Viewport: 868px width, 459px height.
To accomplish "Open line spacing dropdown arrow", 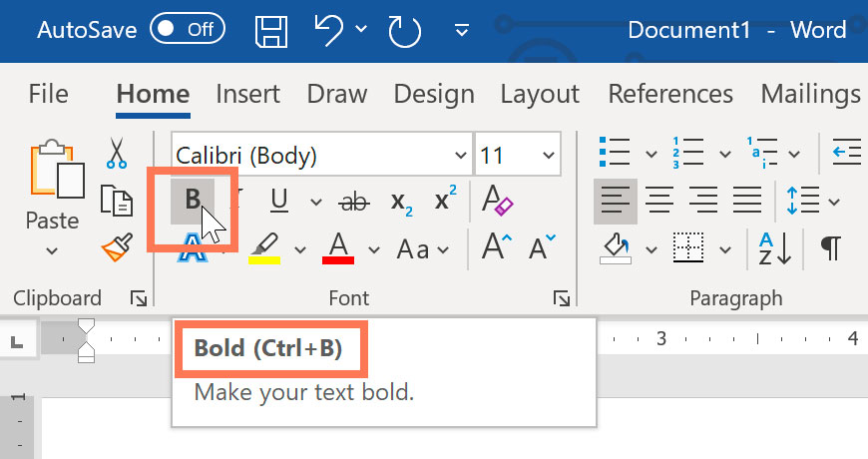I will 834,202.
